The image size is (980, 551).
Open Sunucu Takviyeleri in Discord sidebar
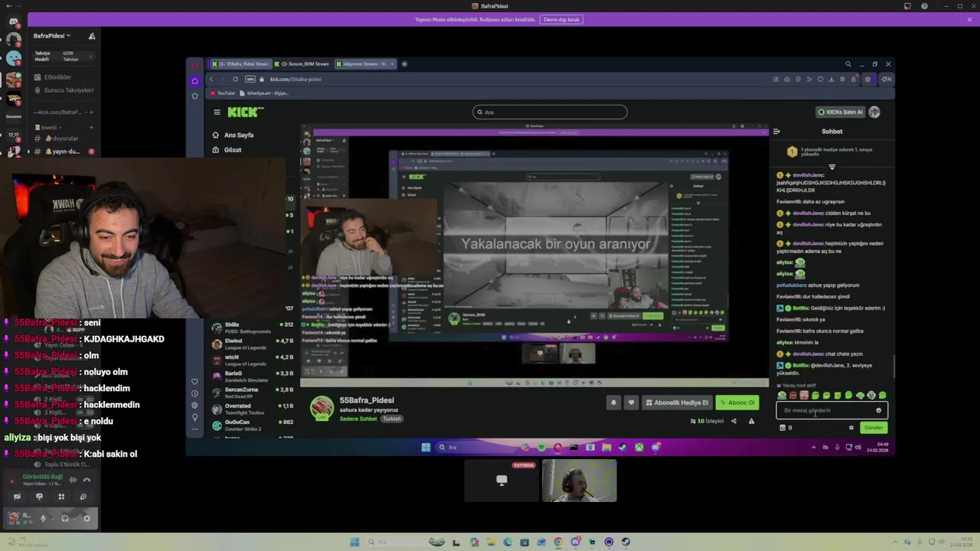point(64,90)
